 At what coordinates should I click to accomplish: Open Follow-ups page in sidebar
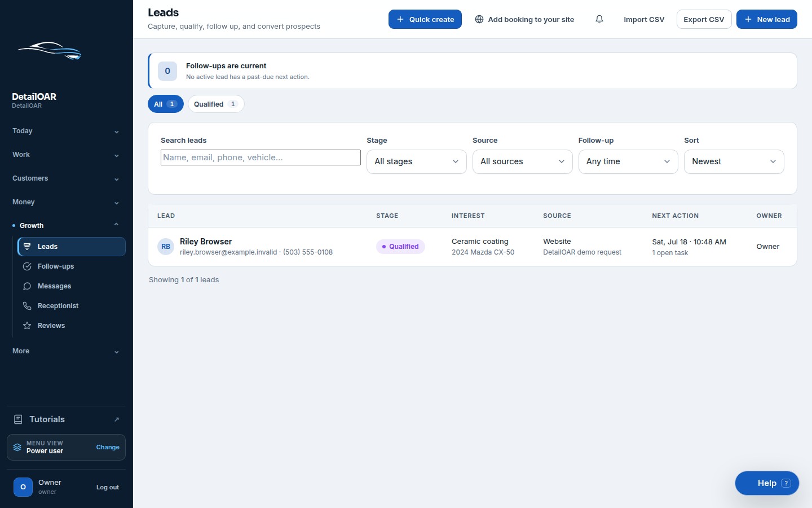72,266
